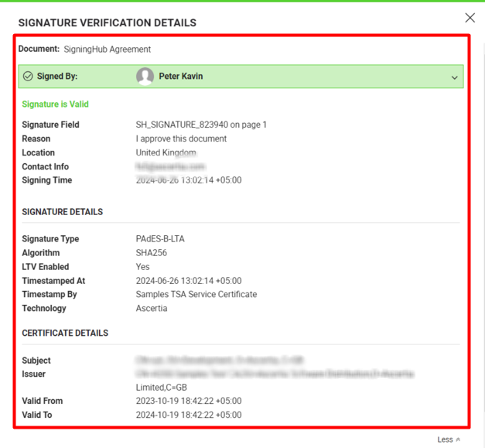Collapse the Signed By section chevron
The width and height of the screenshot is (485, 448).
pyautogui.click(x=454, y=77)
